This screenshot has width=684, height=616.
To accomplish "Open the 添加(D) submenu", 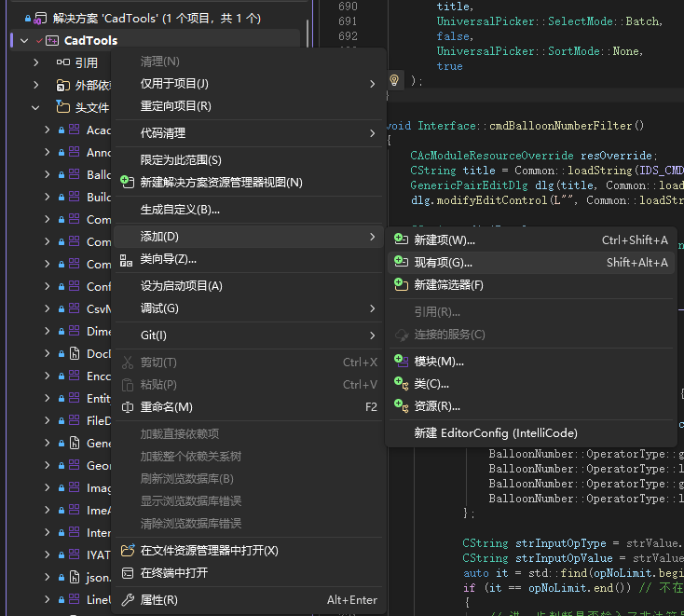I will click(249, 237).
